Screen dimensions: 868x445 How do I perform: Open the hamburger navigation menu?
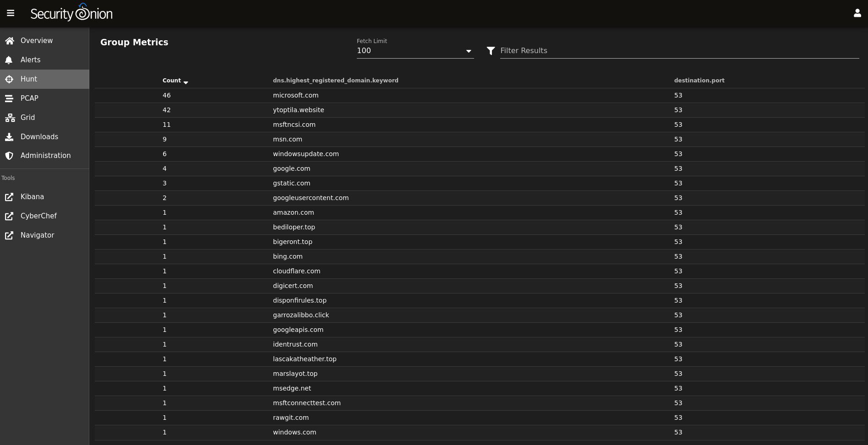(x=11, y=13)
